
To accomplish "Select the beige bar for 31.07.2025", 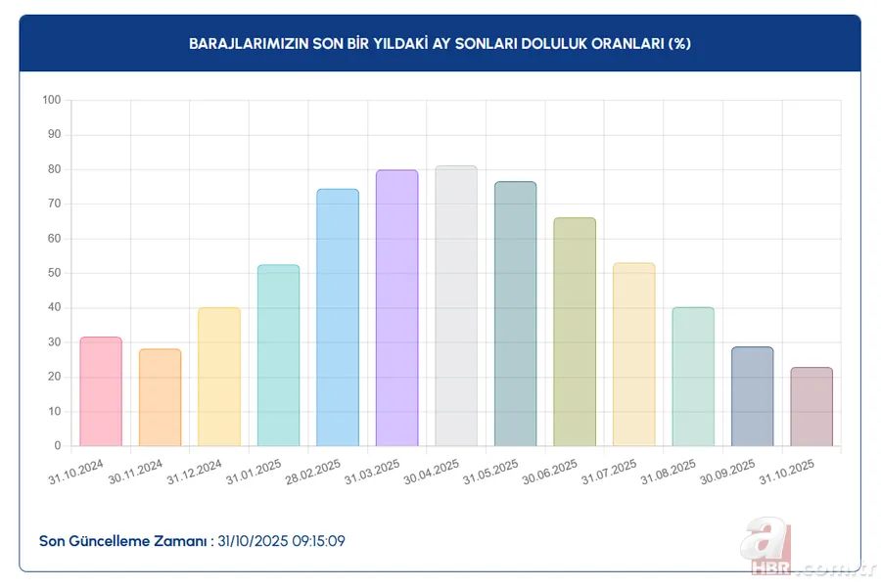I will coord(633,352).
